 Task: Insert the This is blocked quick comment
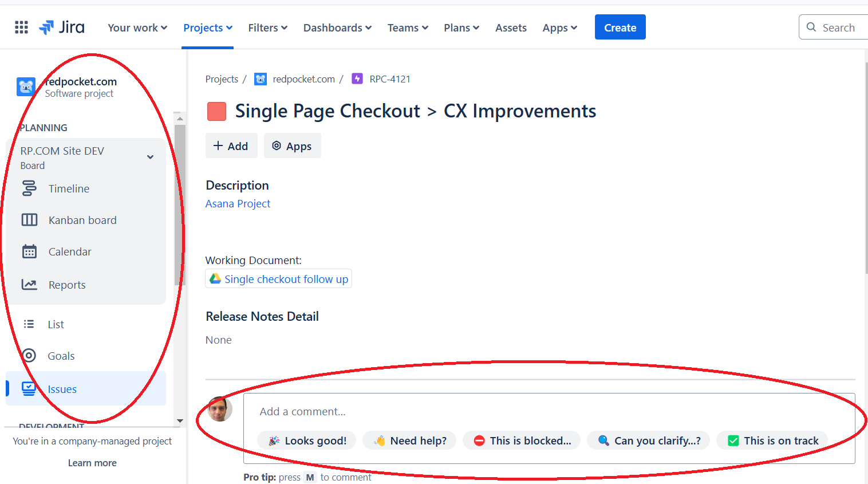point(522,440)
